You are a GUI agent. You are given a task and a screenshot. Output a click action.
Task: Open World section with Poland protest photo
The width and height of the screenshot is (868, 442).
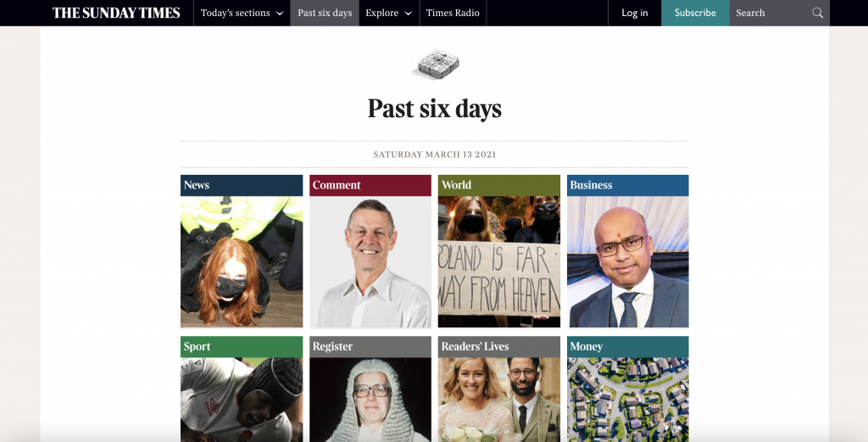(498, 261)
